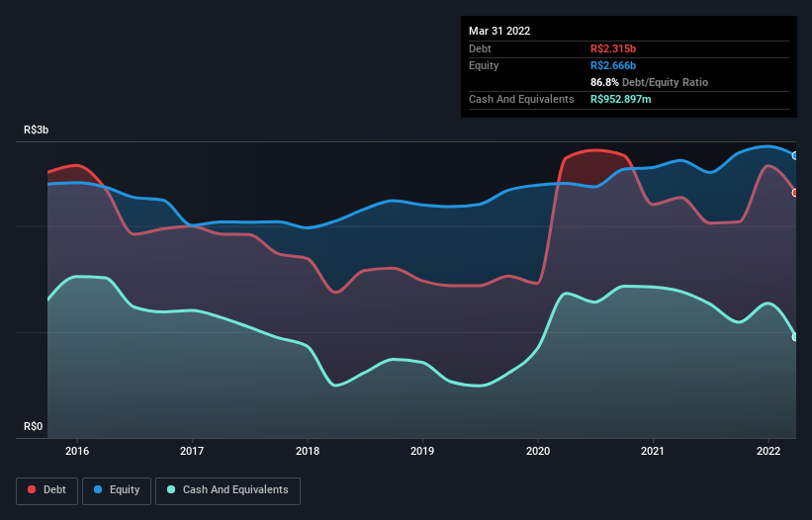Click the R$952.897m cash value

tap(621, 99)
